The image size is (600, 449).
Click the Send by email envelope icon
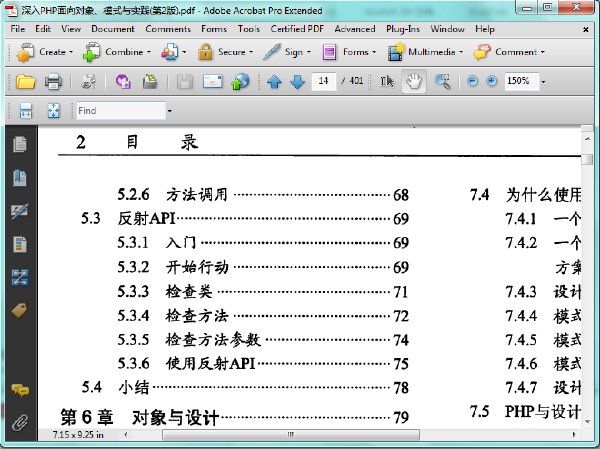213,81
